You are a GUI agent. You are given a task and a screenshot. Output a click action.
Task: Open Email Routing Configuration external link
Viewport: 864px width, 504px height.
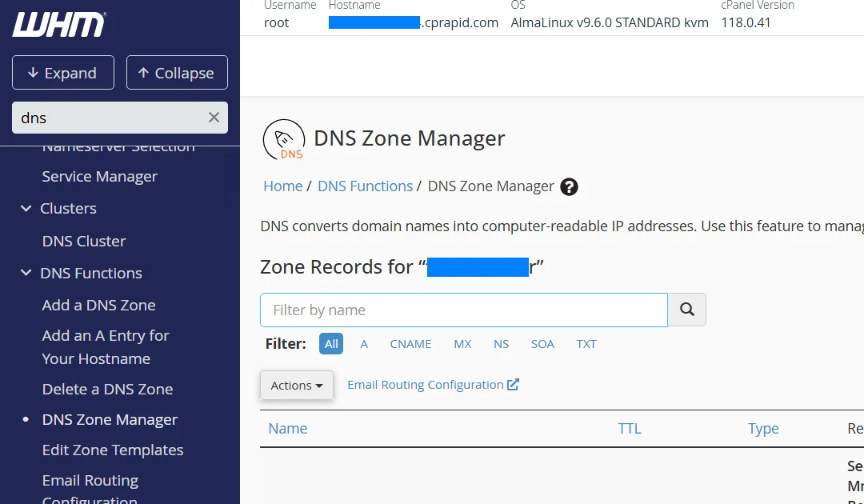point(433,385)
